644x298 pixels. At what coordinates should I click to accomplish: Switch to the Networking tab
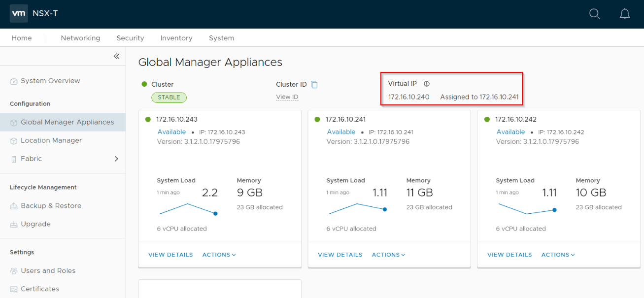pos(80,38)
